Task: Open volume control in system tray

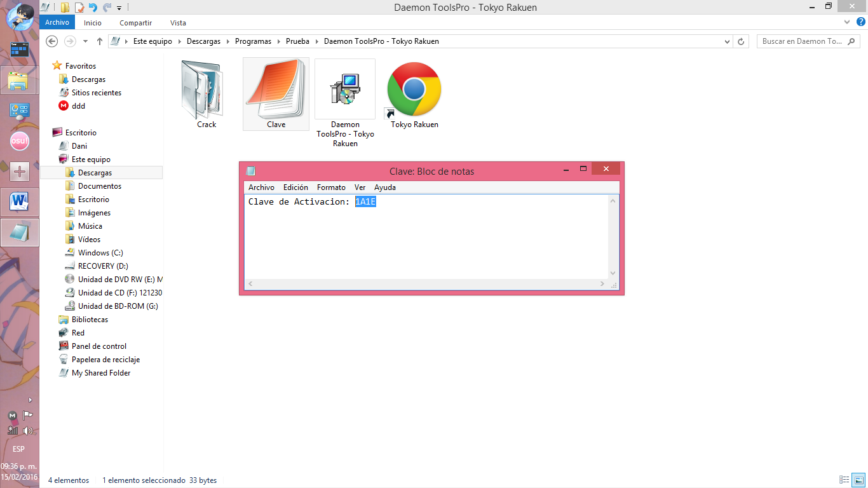Action: pyautogui.click(x=27, y=430)
